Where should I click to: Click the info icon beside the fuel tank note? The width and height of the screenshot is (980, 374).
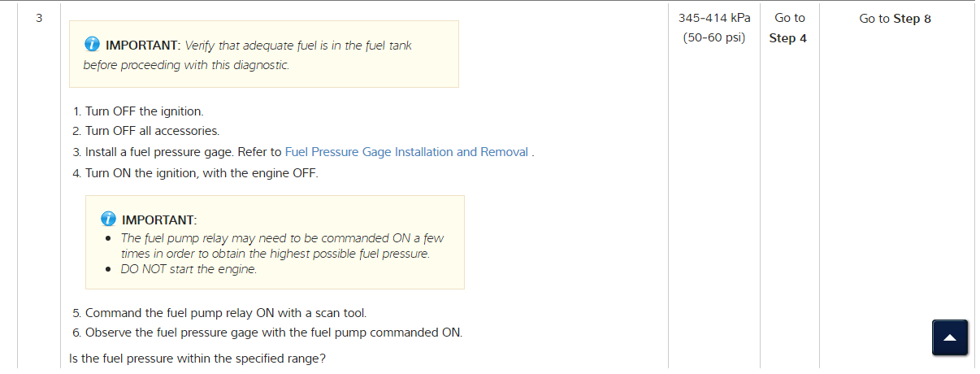93,46
